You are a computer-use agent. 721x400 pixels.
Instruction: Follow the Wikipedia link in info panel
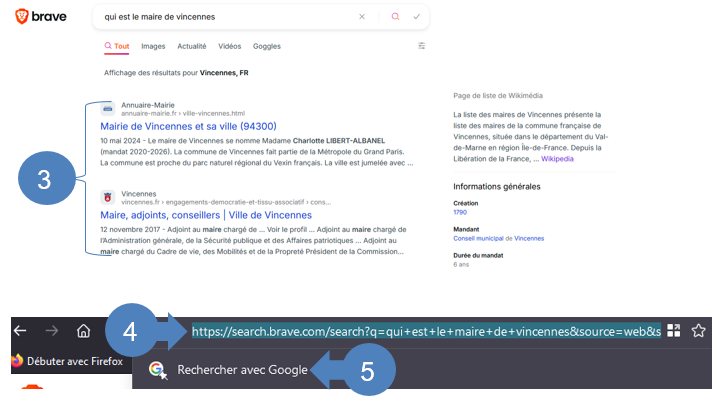pos(557,159)
